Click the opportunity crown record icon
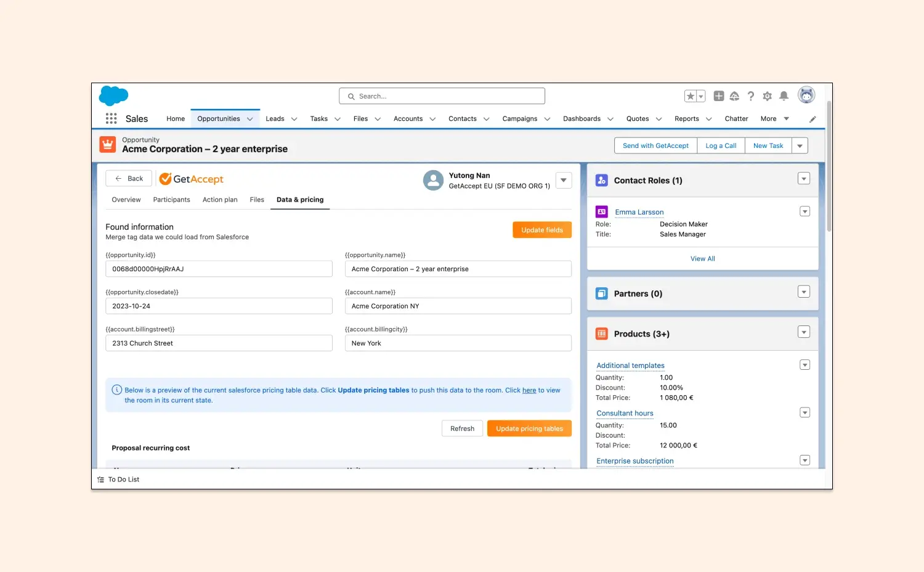This screenshot has height=572, width=924. [x=107, y=144]
